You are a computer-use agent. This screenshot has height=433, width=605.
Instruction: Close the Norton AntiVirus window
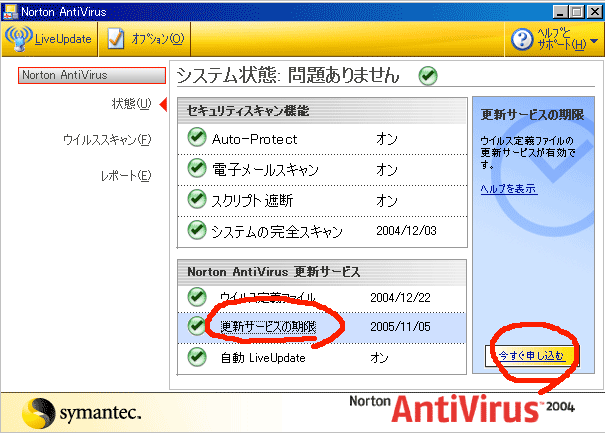pos(595,12)
